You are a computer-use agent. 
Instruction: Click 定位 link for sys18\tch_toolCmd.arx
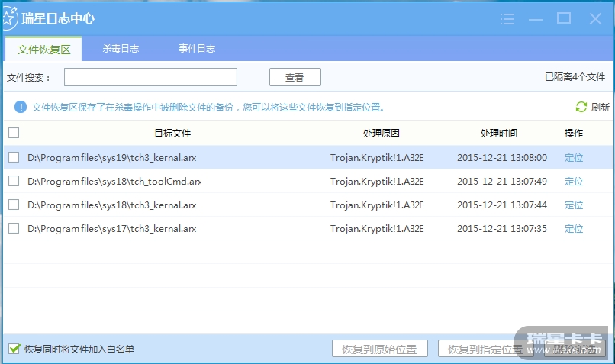[574, 181]
